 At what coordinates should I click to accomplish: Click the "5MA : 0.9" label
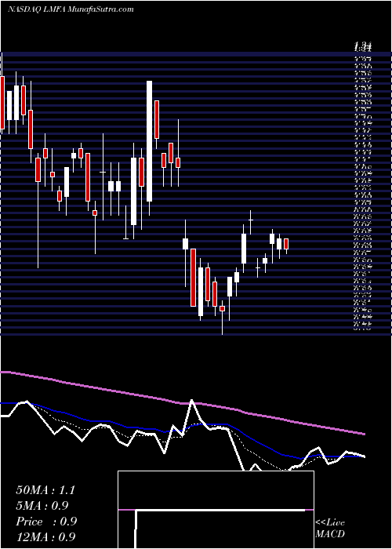(42, 506)
